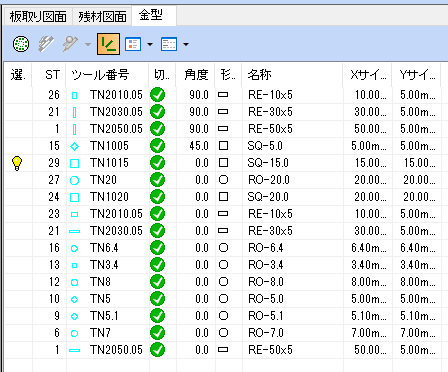Toggle the highlighted orange angle-mark toolbar button

coord(108,44)
